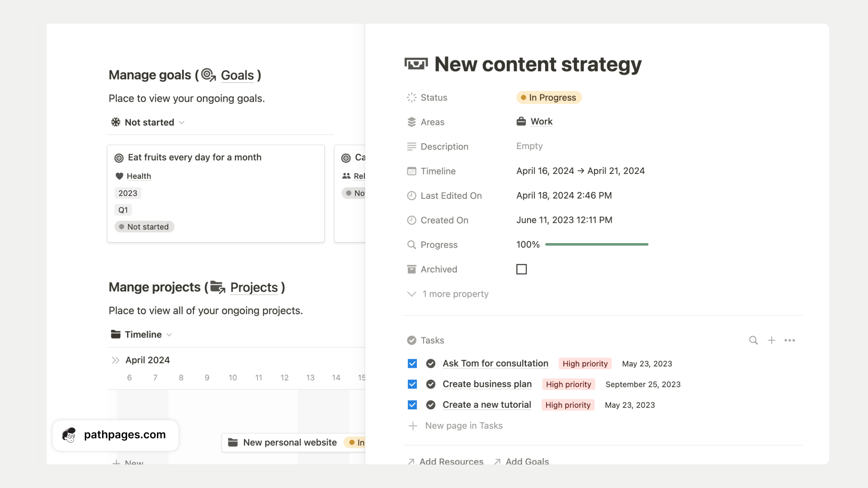This screenshot has height=488, width=868.
Task: Click the calendar icon beside Timeline property
Action: point(411,171)
